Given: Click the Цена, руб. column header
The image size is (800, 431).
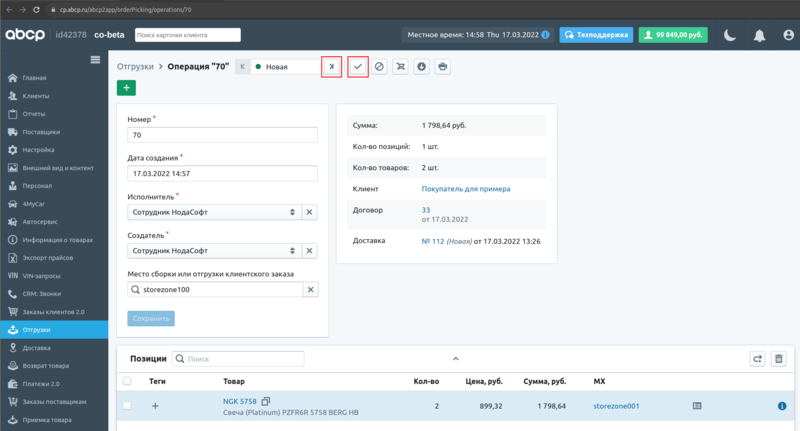Looking at the screenshot, I should click(x=484, y=382).
